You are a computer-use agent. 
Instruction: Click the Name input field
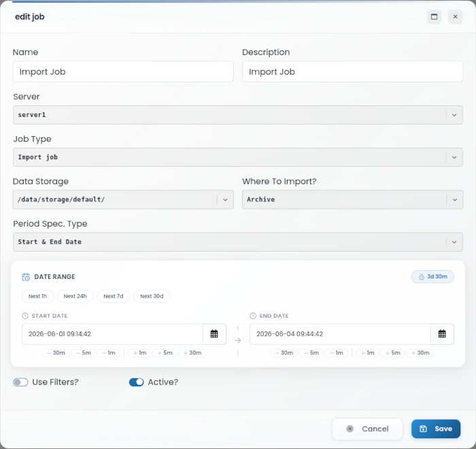(x=123, y=71)
